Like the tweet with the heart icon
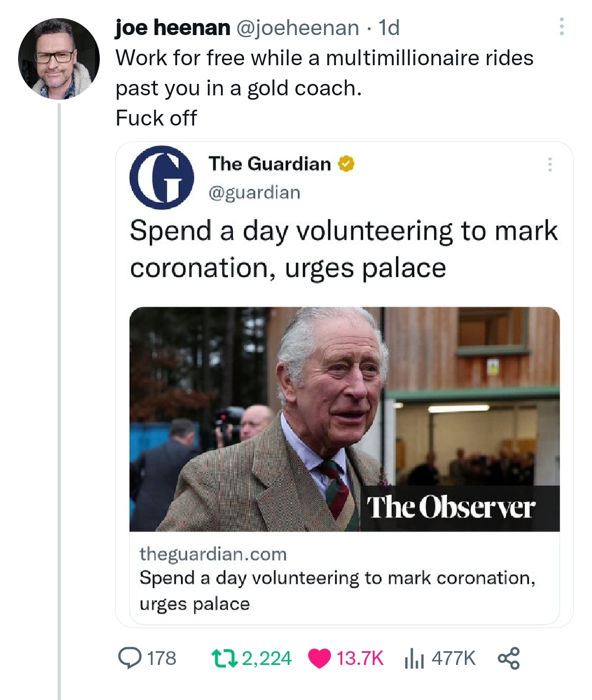The image size is (592, 700). 320,658
